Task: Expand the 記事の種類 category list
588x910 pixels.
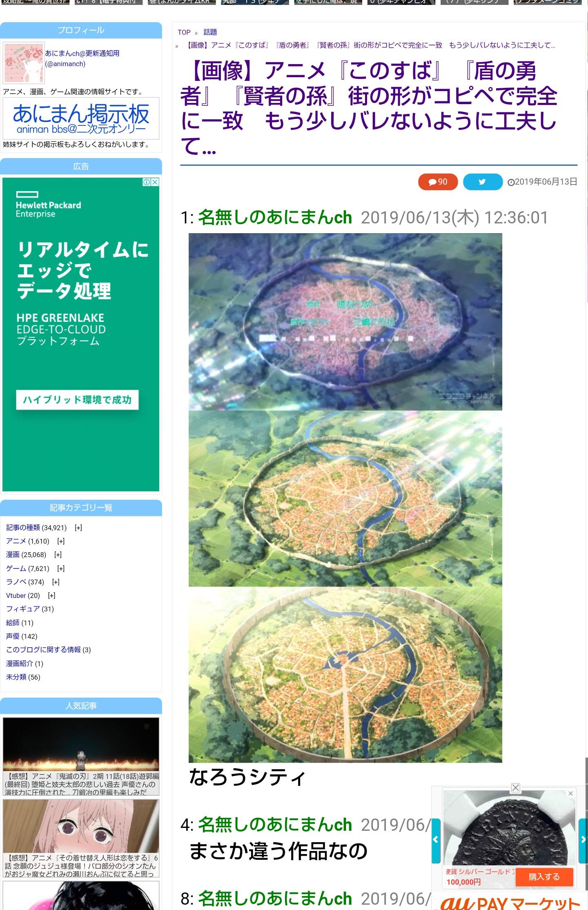Action: pos(78,528)
